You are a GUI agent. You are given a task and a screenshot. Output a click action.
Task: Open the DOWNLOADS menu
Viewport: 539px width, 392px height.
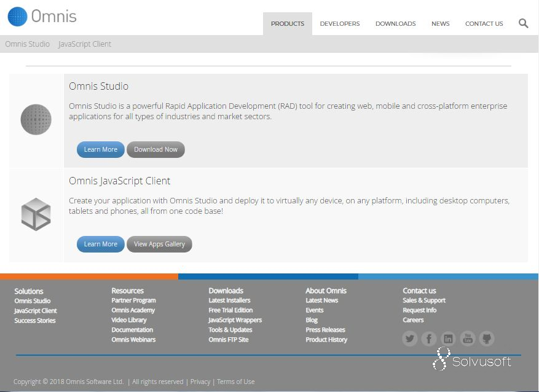pyautogui.click(x=395, y=24)
